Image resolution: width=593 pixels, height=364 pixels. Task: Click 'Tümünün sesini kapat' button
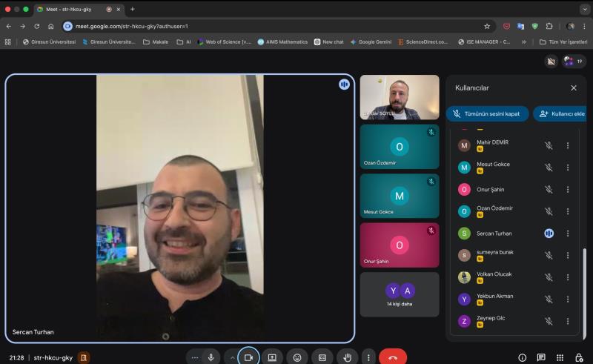coord(487,113)
